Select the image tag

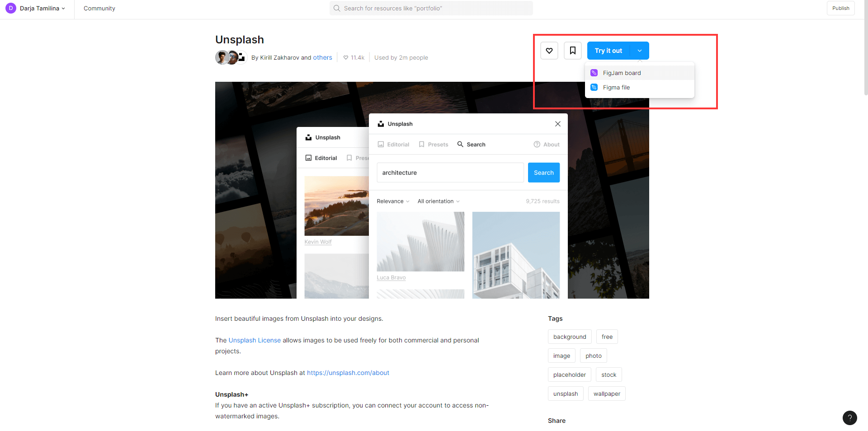(x=561, y=356)
